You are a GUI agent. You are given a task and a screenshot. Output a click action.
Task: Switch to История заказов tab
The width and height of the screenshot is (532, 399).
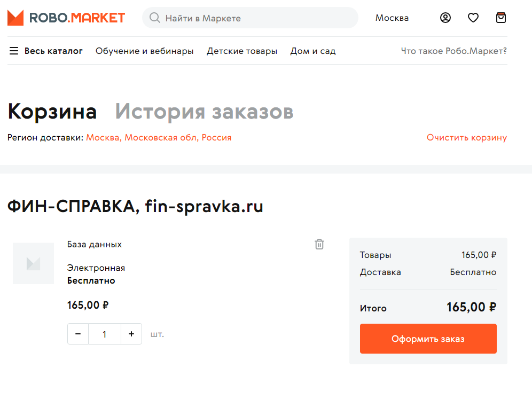(204, 112)
